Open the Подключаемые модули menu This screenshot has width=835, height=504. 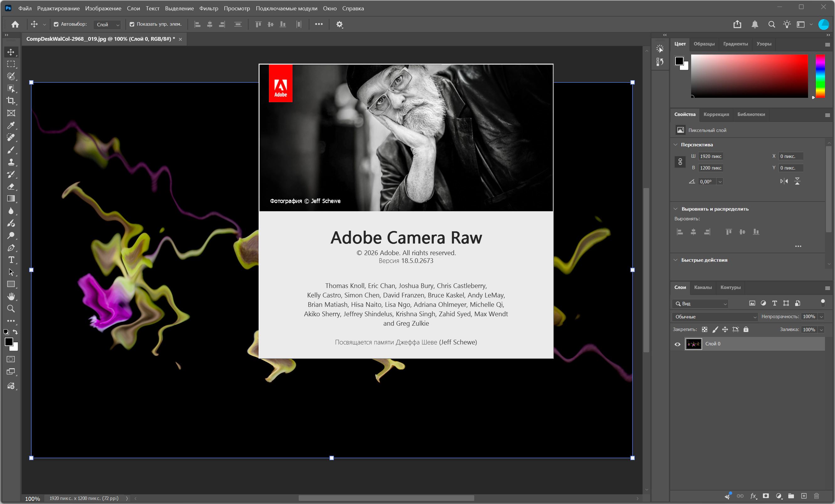(x=286, y=8)
